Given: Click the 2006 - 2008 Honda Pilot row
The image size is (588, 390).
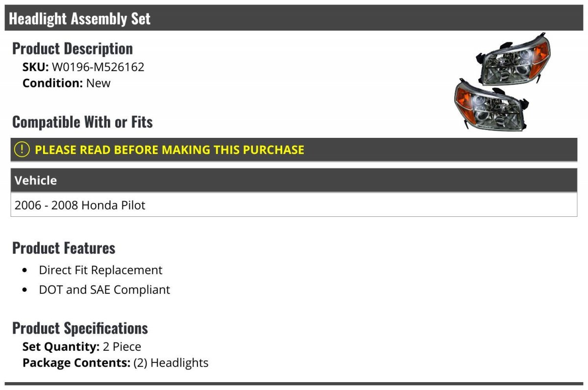Looking at the screenshot, I should click(x=294, y=205).
